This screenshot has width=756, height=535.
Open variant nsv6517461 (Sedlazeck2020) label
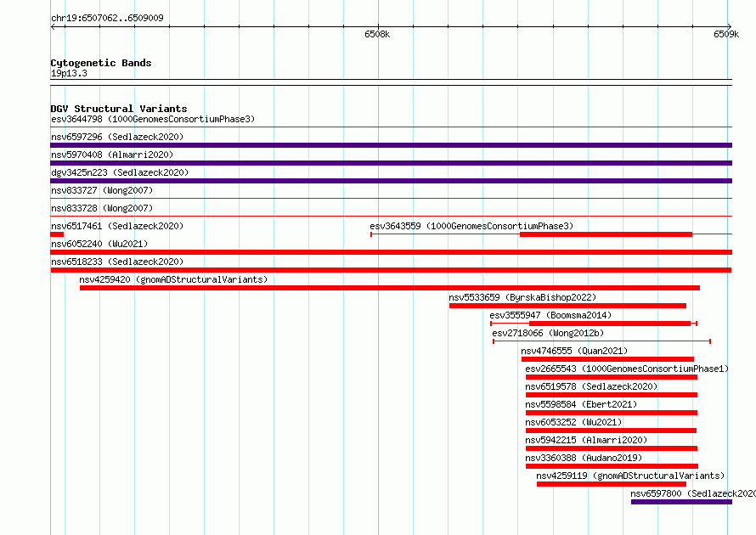point(117,226)
